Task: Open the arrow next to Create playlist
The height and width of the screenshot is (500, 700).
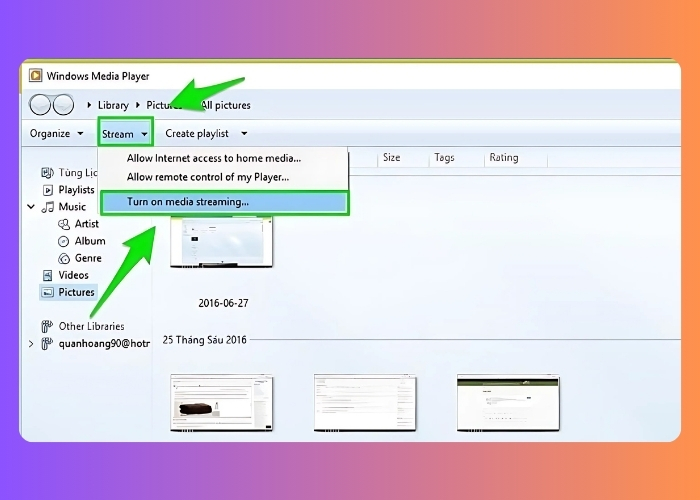Action: point(244,133)
